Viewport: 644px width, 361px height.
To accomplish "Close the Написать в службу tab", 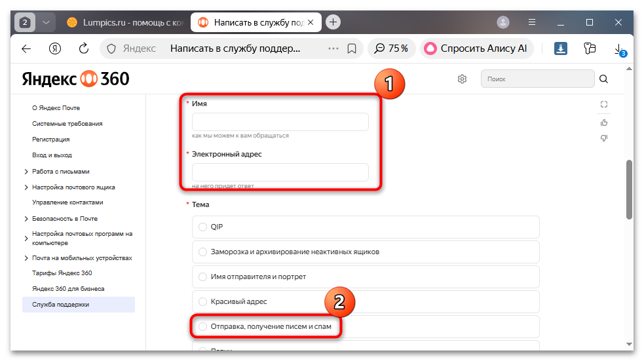I will (x=311, y=22).
